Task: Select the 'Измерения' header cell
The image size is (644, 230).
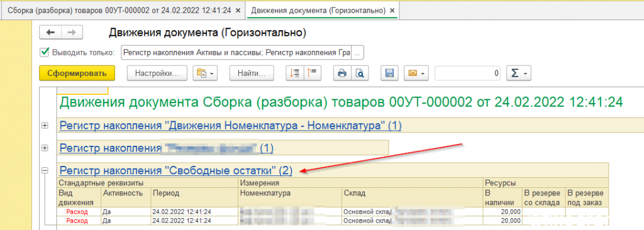Action: click(360, 183)
